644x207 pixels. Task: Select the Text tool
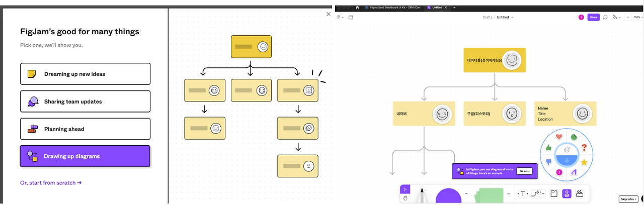click(523, 194)
